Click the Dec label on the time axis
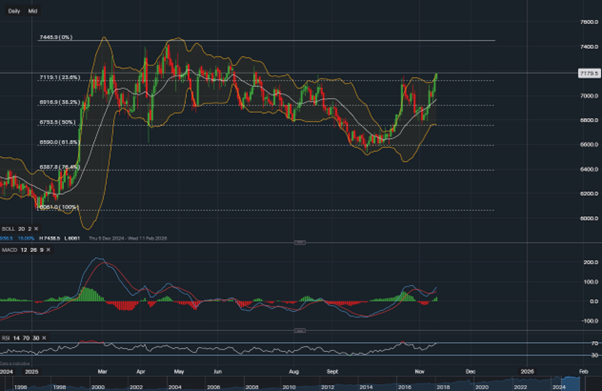 coord(471,371)
